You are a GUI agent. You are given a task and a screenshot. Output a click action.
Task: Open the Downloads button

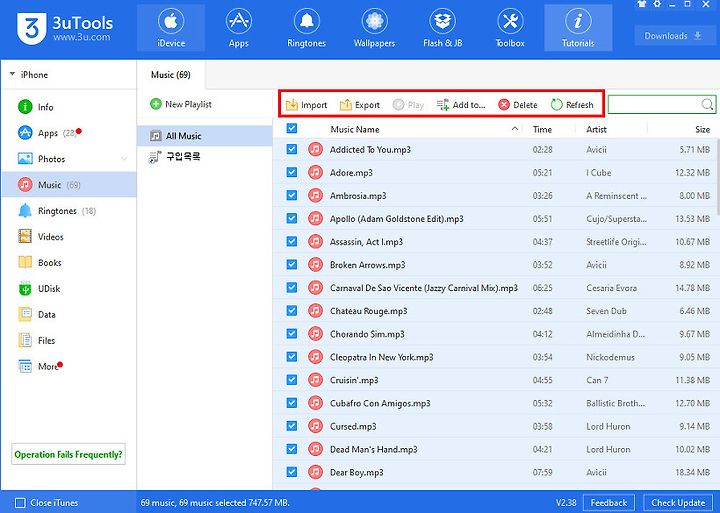click(x=673, y=36)
